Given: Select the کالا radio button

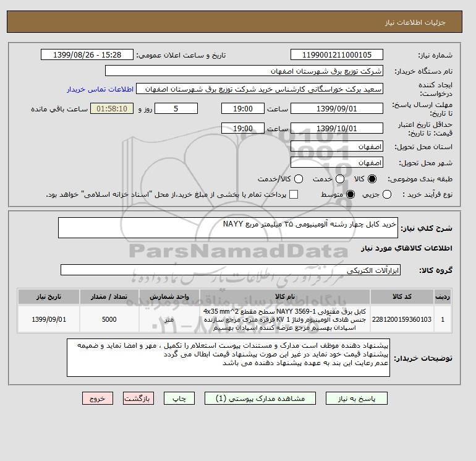Looking at the screenshot, I should pos(372,179).
